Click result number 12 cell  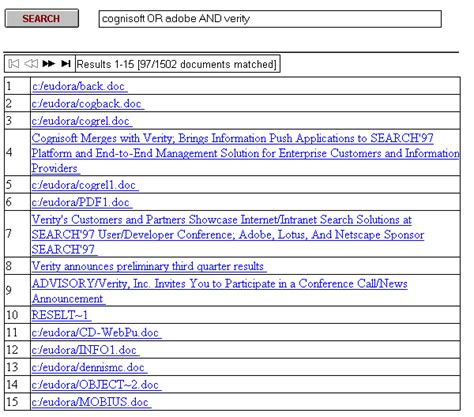(17, 350)
